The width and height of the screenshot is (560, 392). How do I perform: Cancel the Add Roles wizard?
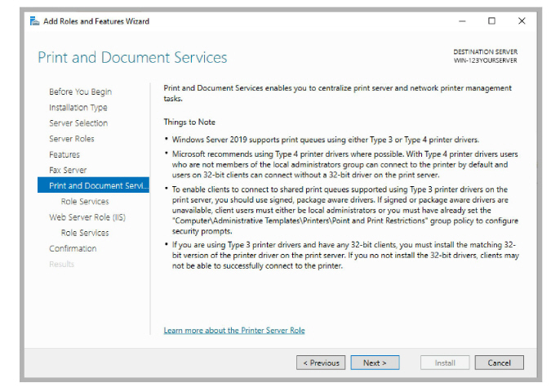click(500, 363)
